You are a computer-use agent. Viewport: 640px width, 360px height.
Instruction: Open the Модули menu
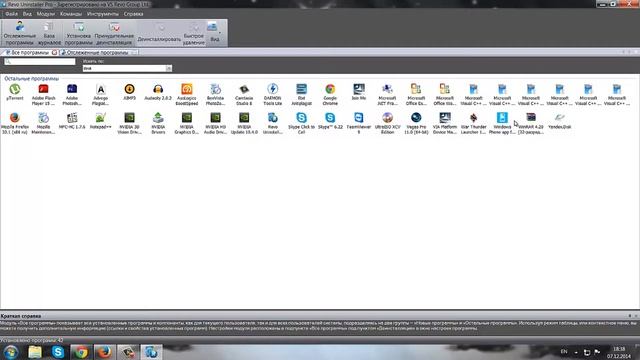click(46, 14)
